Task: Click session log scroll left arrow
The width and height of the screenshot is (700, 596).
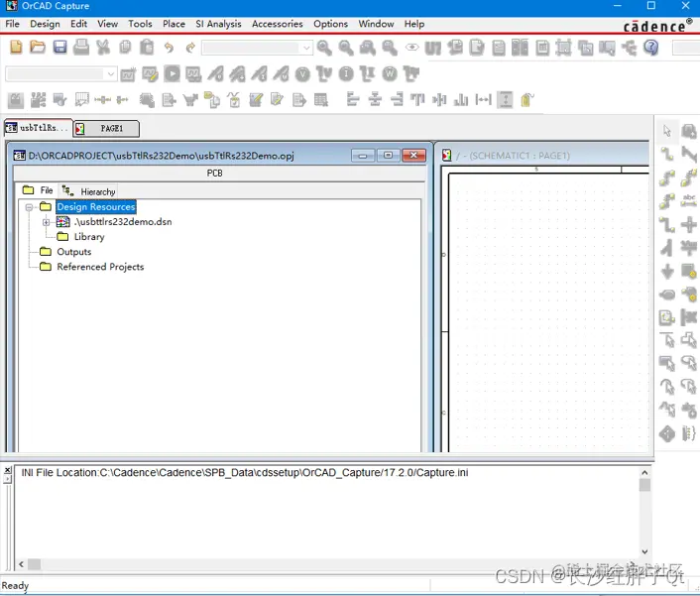Action: pos(21,564)
